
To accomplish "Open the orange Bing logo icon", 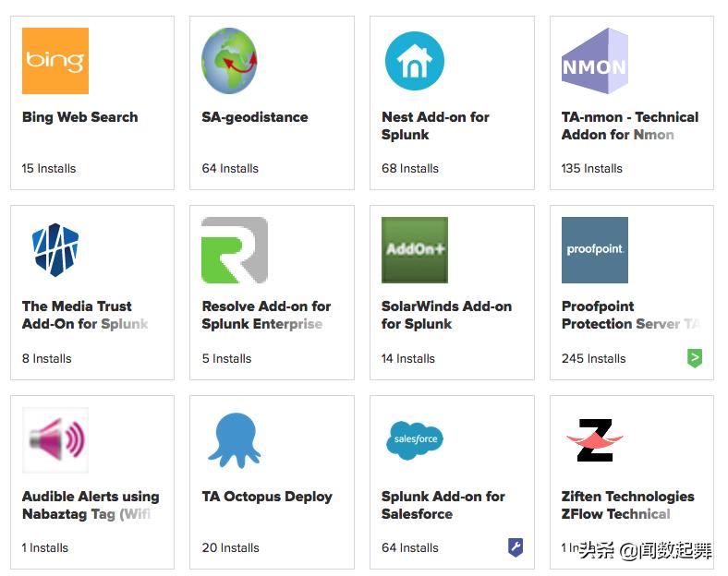I will [55, 61].
